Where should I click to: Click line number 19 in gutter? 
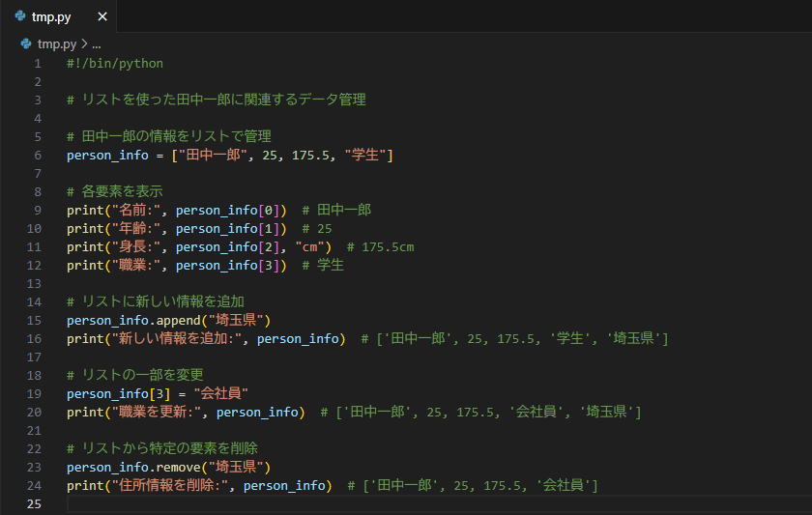pos(34,394)
